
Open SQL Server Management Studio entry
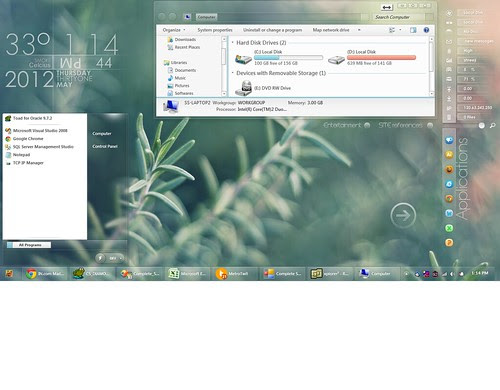click(39, 147)
